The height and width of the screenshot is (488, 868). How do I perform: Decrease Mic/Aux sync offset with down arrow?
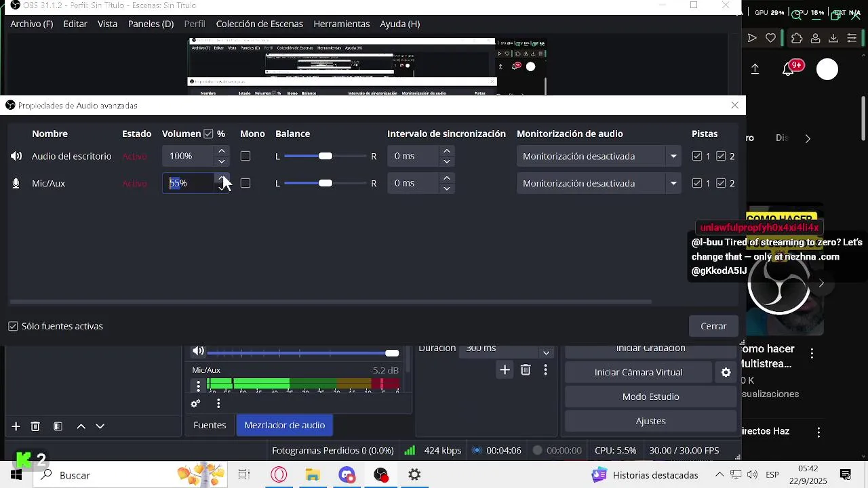(446, 189)
